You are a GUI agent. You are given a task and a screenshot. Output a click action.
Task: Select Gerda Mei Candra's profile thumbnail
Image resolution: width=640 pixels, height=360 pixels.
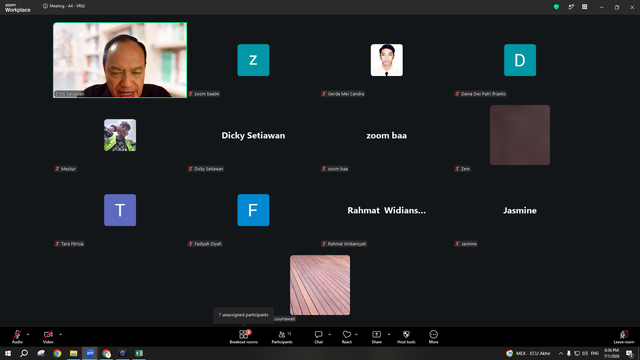pyautogui.click(x=387, y=60)
